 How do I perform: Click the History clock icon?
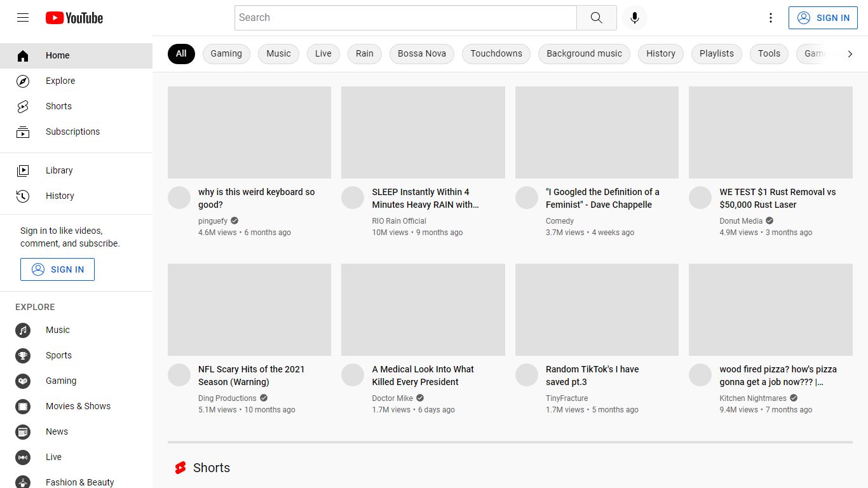point(23,196)
